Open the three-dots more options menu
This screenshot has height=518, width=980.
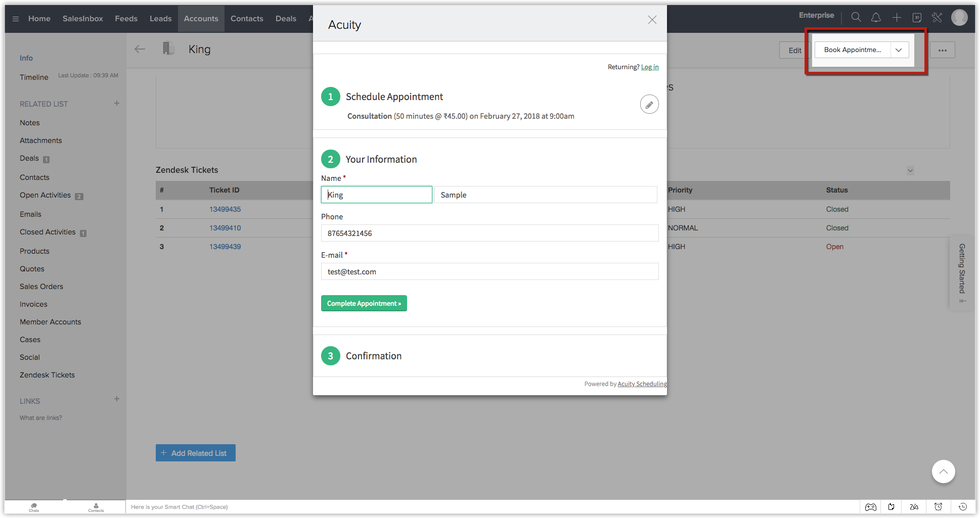942,50
